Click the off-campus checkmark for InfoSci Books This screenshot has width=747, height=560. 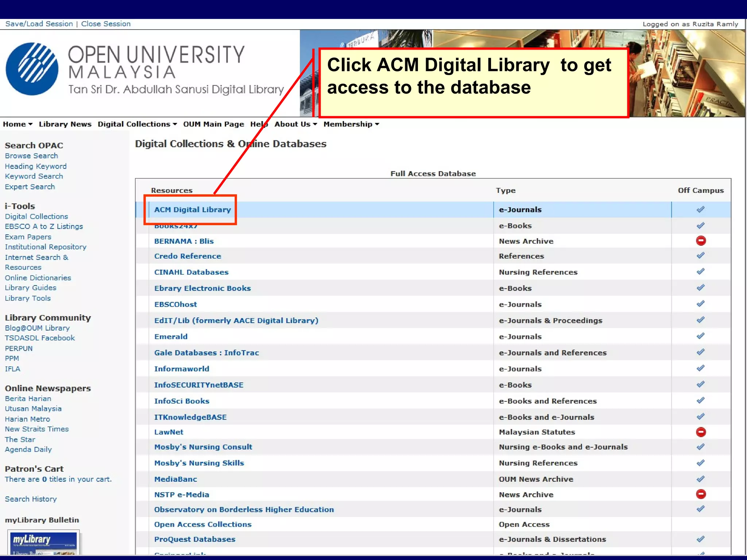pyautogui.click(x=700, y=400)
